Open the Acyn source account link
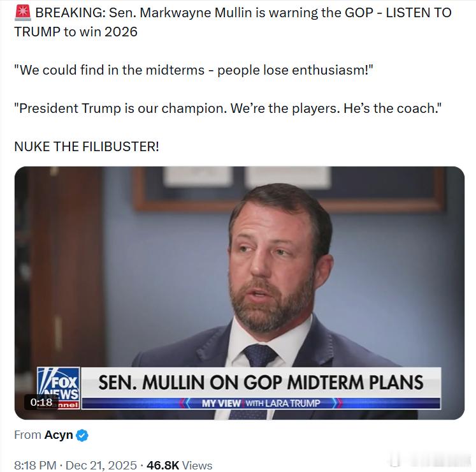 58,435
